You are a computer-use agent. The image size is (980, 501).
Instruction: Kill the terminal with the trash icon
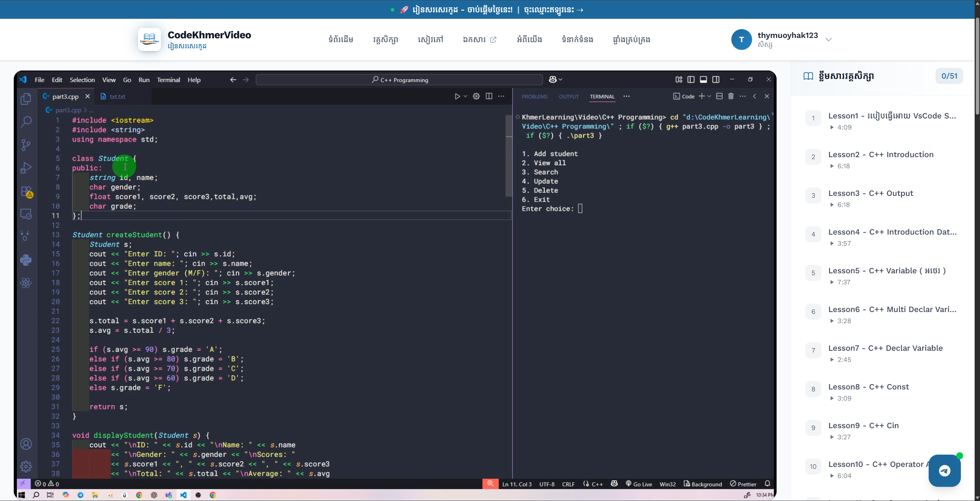[x=731, y=96]
